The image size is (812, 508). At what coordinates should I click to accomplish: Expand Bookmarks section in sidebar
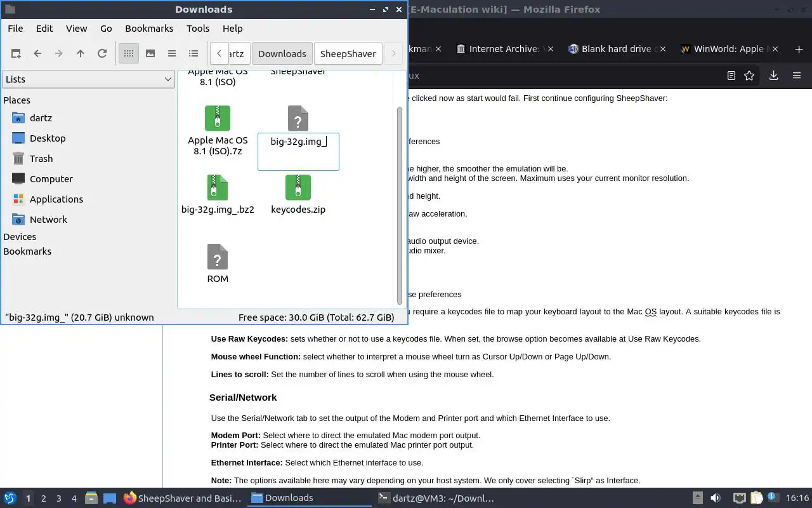coord(27,251)
